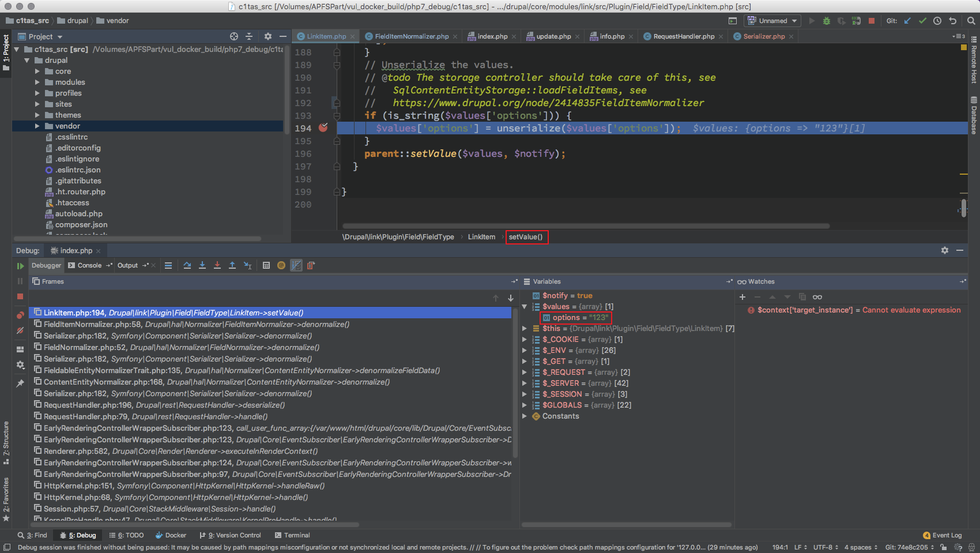Expand the core folder in project tree

point(37,72)
